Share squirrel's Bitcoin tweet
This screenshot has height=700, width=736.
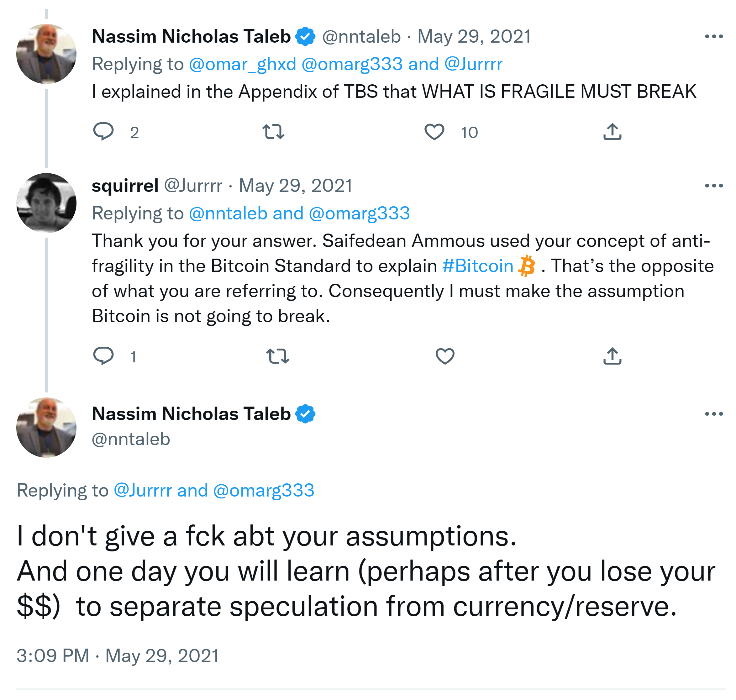click(x=612, y=356)
